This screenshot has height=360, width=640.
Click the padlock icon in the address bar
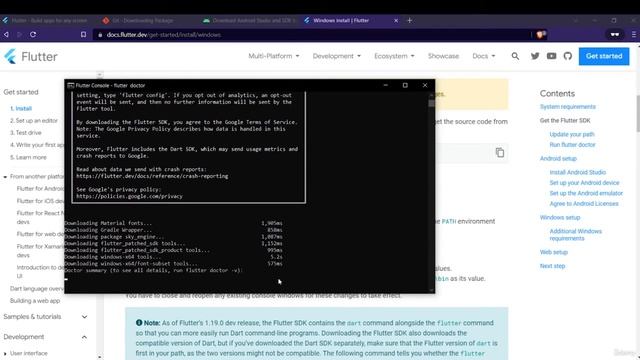[x=100, y=35]
